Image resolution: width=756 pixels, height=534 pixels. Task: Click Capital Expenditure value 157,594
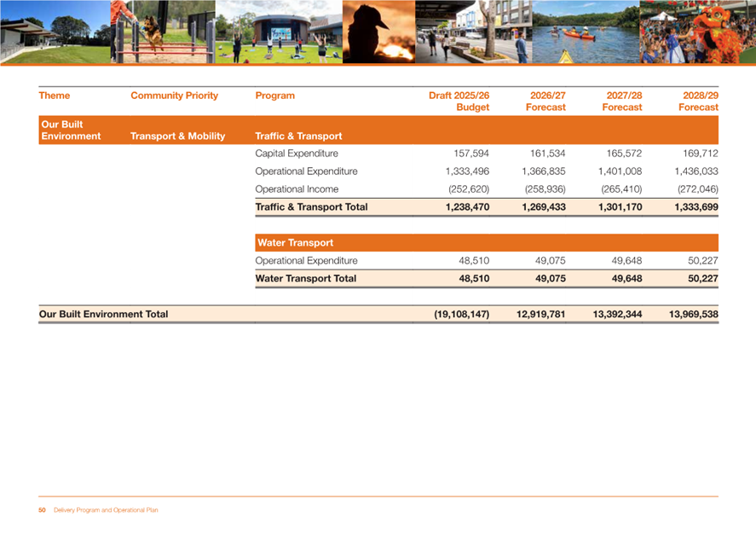coord(471,154)
